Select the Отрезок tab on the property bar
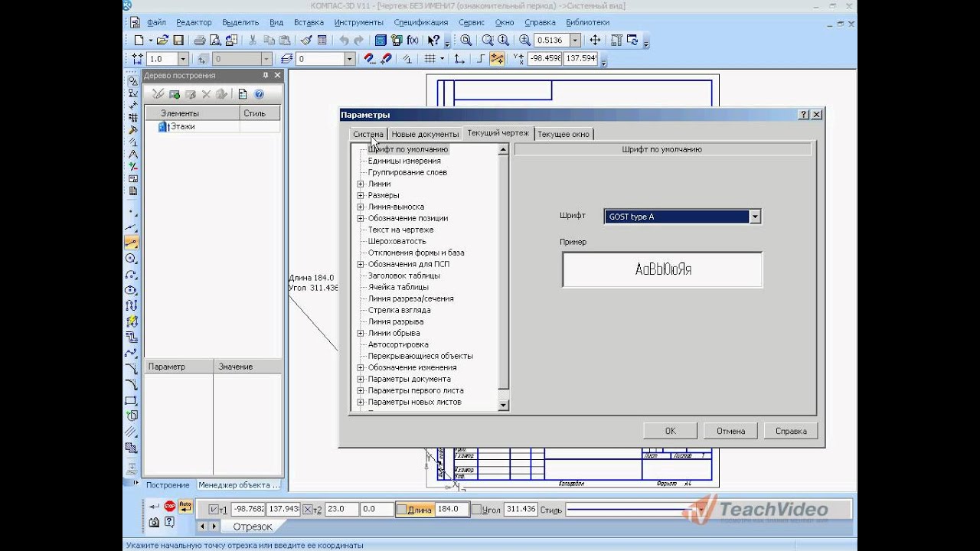The height and width of the screenshot is (551, 980). pyautogui.click(x=253, y=527)
